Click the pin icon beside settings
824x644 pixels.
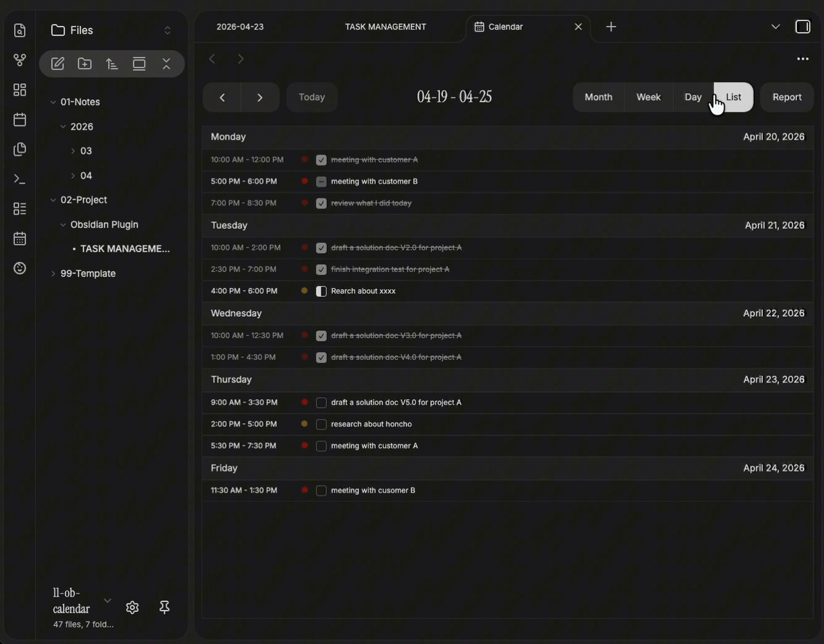click(x=164, y=607)
